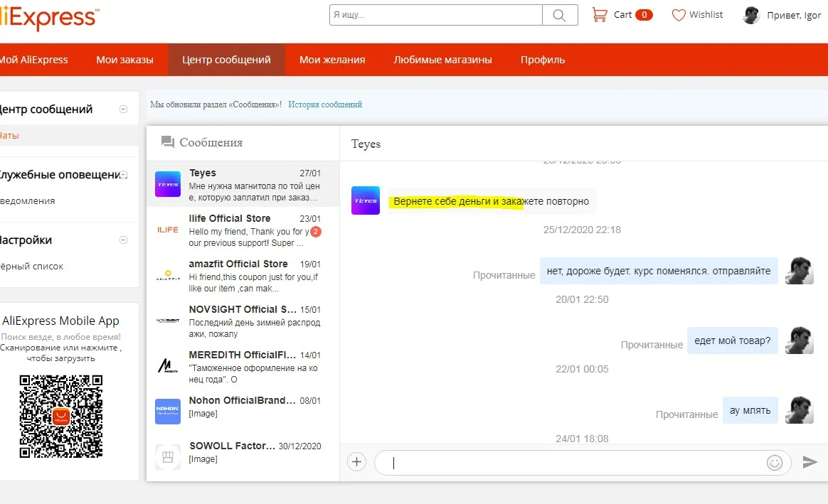828x504 pixels.
Task: Click the Сообщения list heading
Action: point(211,142)
